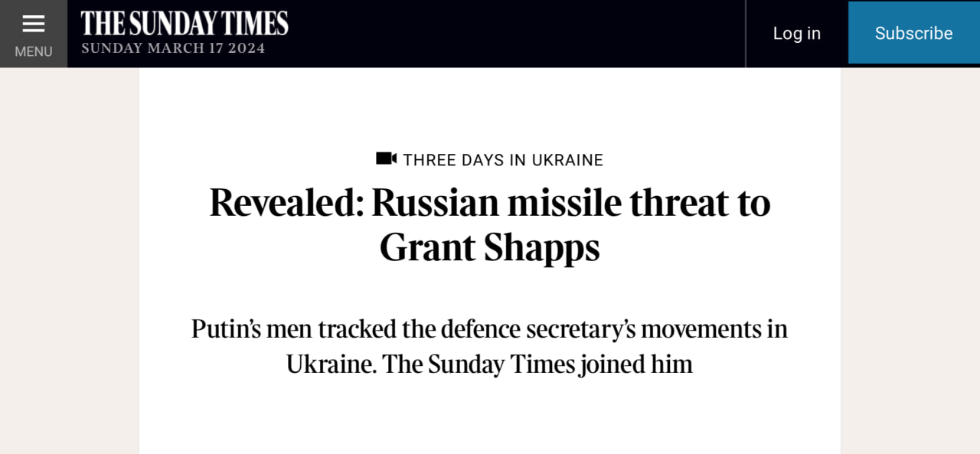This screenshot has height=454, width=980.
Task: Click the word 'Ukraine.' in the standfirst
Action: (x=332, y=364)
